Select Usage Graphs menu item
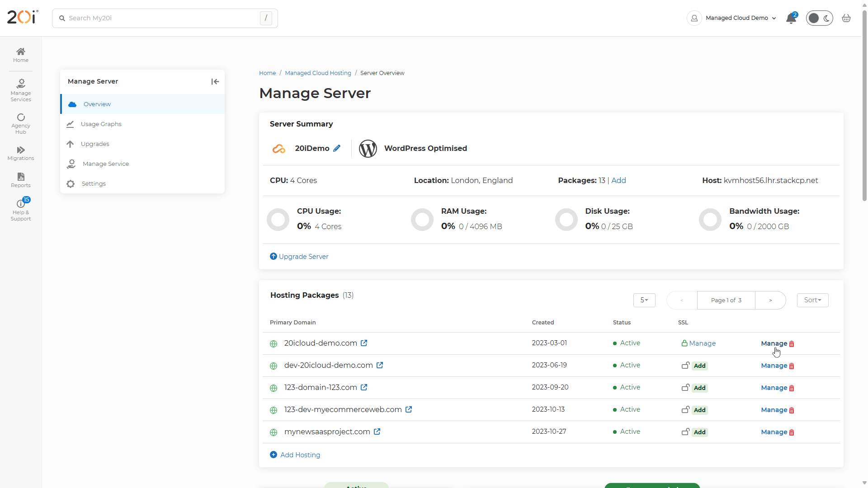Screen dimensions: 868x488 [x=143, y=124]
